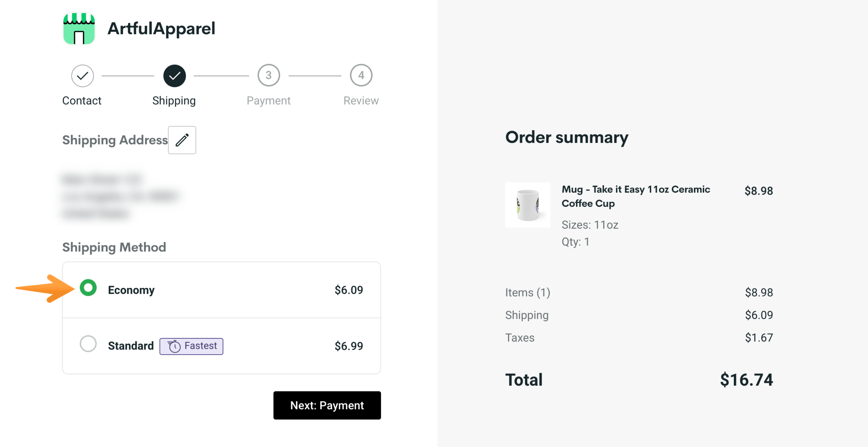Click the blurred shipping address block
The image size is (868, 447).
[120, 196]
